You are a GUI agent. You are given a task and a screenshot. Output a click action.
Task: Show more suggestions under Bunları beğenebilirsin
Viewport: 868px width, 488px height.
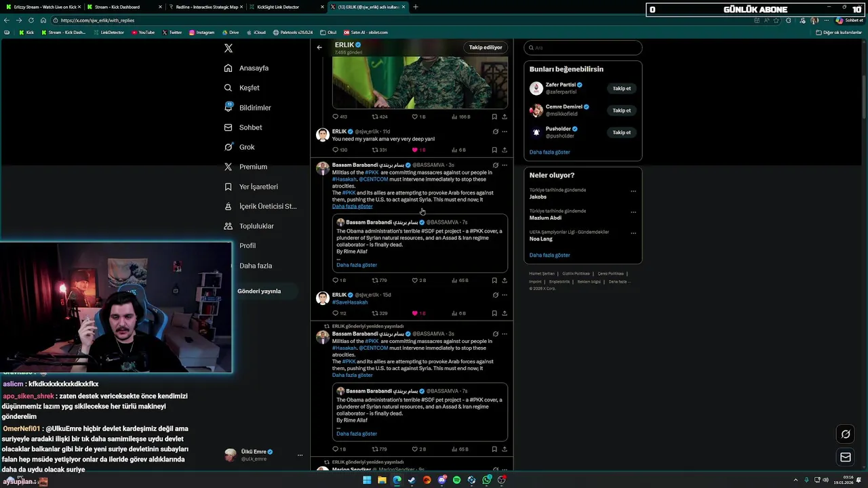pyautogui.click(x=549, y=152)
